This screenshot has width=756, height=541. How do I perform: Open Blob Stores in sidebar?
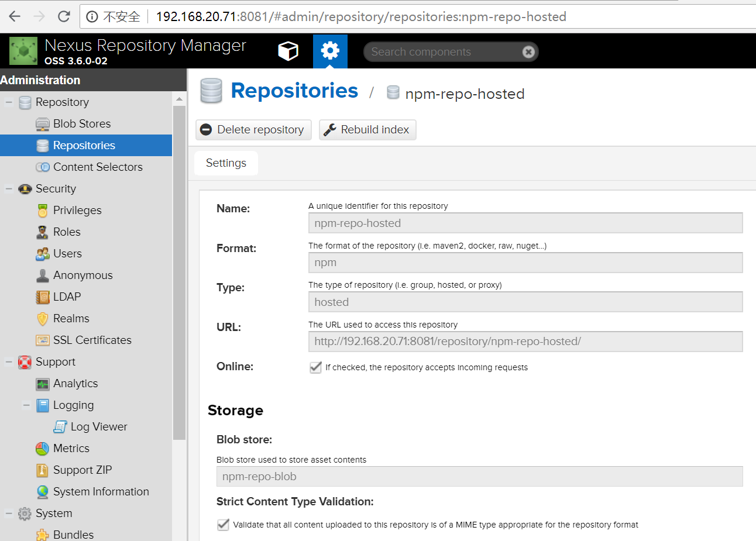82,124
